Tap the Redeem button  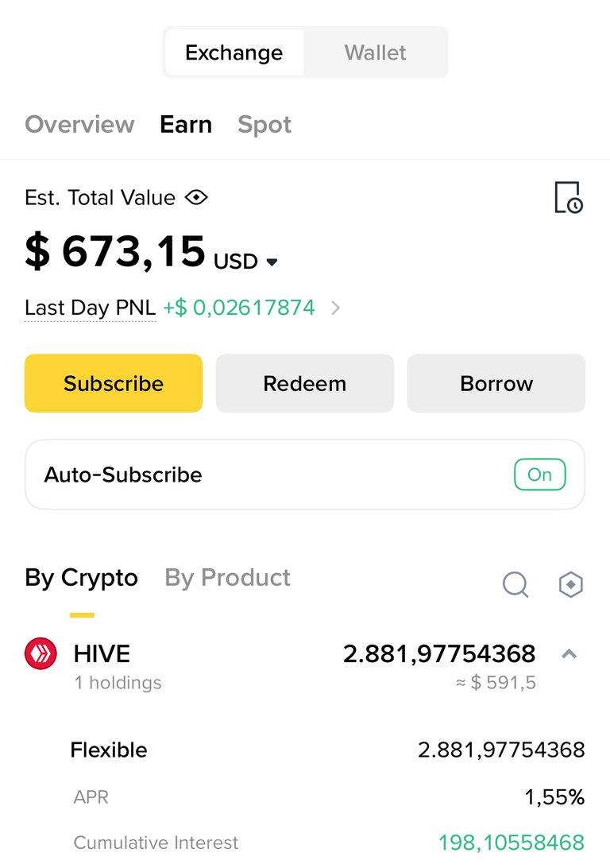(305, 383)
